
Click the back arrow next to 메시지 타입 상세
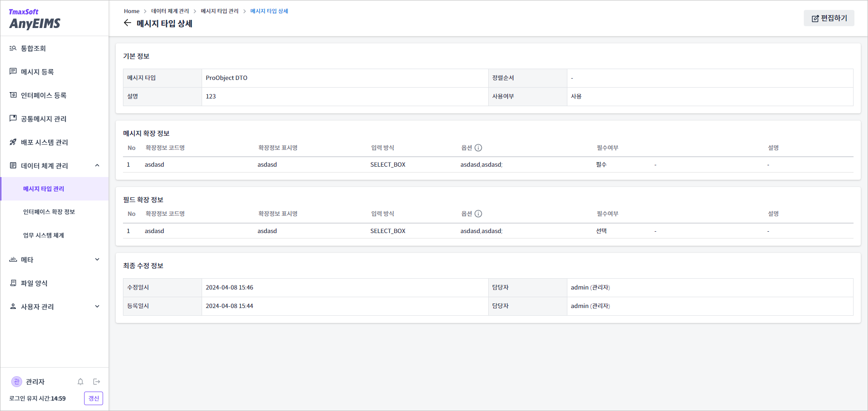click(x=127, y=23)
